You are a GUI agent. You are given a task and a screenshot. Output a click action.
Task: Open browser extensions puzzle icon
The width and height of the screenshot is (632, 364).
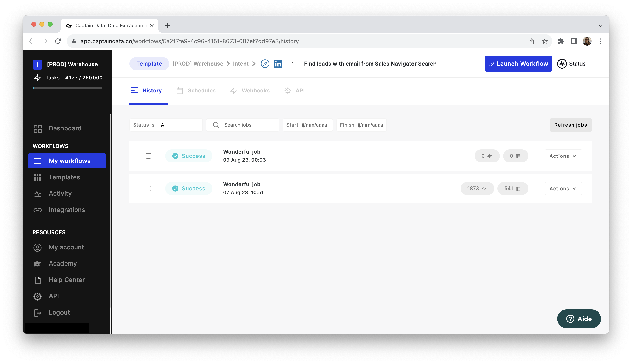(x=561, y=41)
